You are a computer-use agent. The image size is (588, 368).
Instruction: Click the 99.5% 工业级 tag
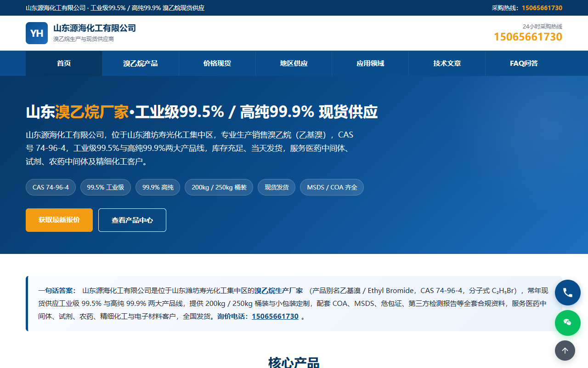106,187
